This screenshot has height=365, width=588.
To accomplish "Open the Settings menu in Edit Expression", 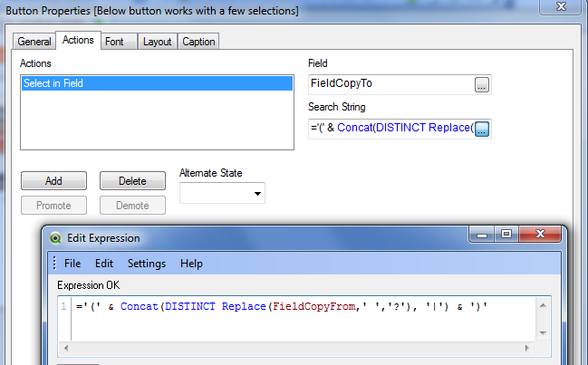I will [x=146, y=264].
